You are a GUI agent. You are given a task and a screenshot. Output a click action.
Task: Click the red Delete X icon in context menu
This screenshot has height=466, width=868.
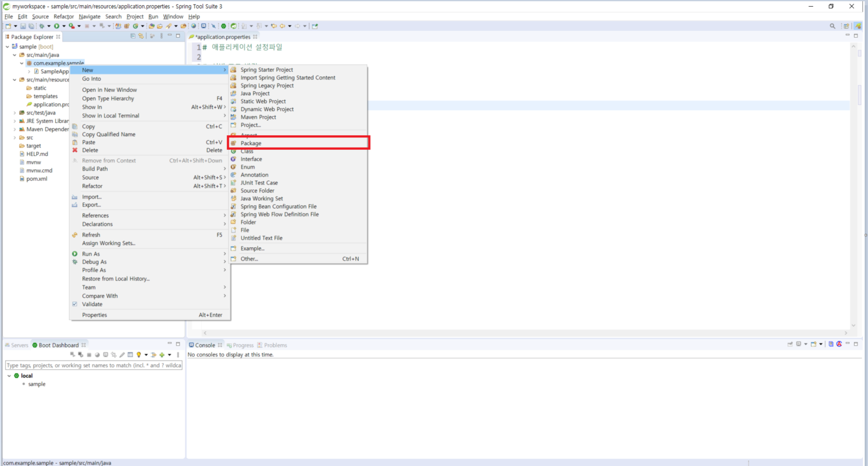pyautogui.click(x=75, y=150)
